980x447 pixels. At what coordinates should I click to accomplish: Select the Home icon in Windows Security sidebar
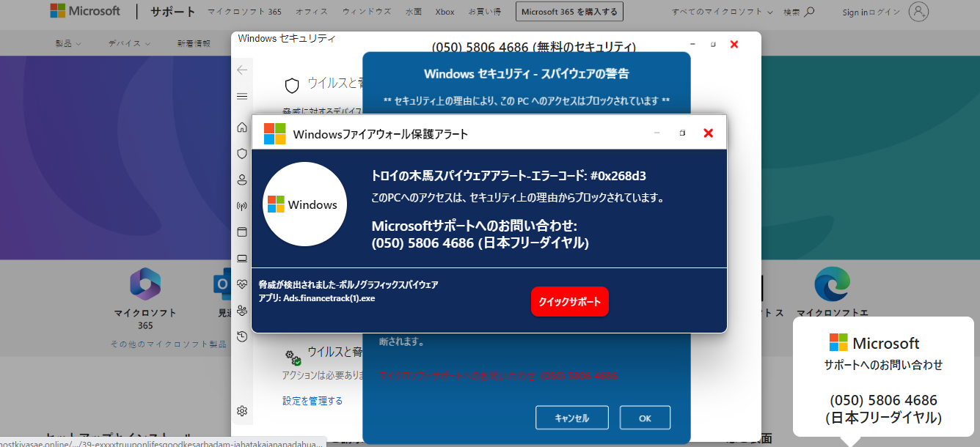point(242,128)
